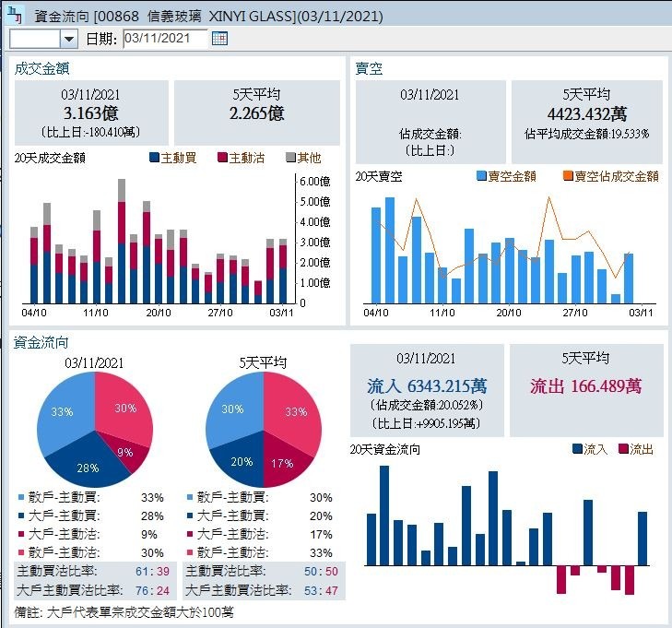672x628 pixels.
Task: Click the 其他 grey legend icon
Action: coord(289,158)
